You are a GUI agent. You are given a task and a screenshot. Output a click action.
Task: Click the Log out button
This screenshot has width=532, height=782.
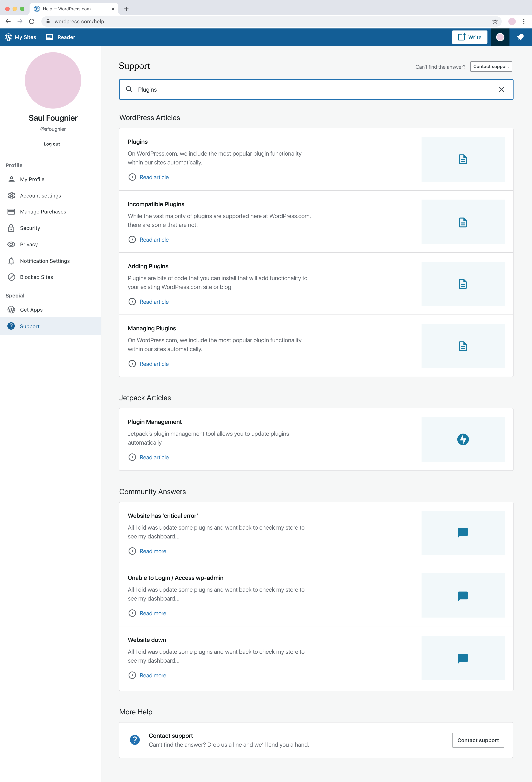point(52,144)
